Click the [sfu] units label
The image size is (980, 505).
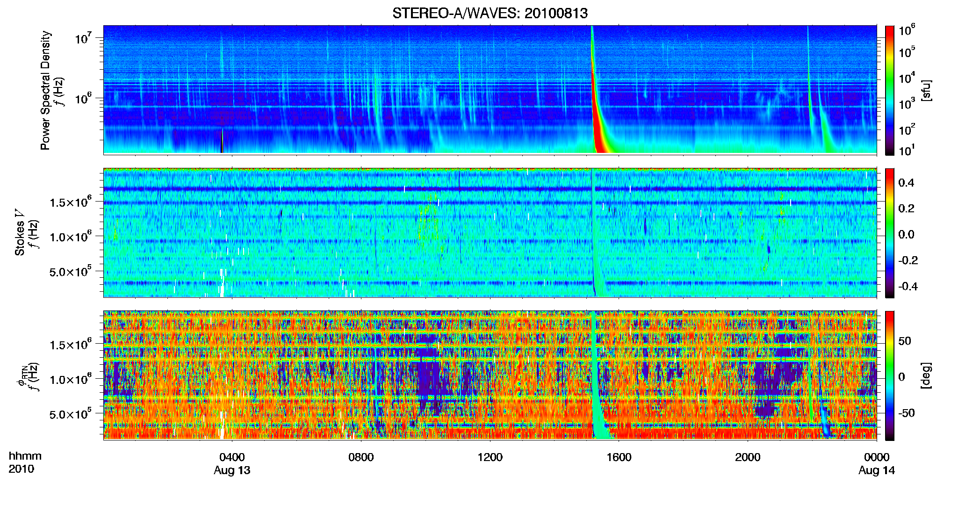[926, 90]
